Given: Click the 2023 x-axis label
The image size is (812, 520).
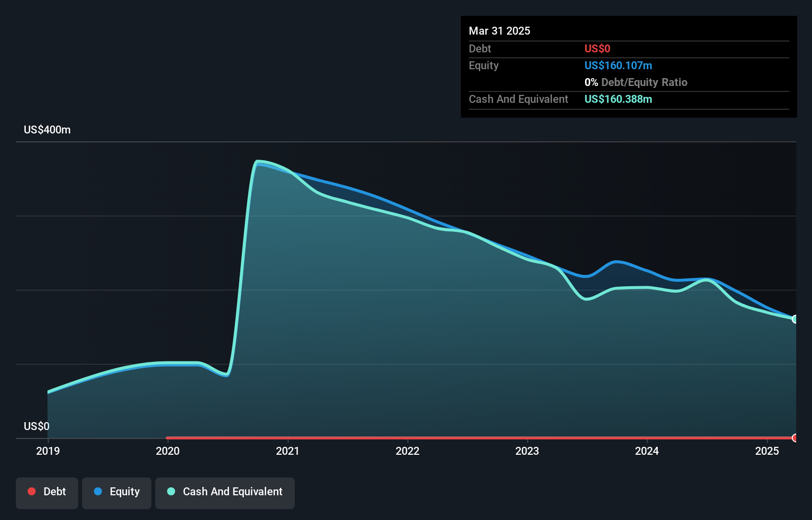Looking at the screenshot, I should 527,451.
